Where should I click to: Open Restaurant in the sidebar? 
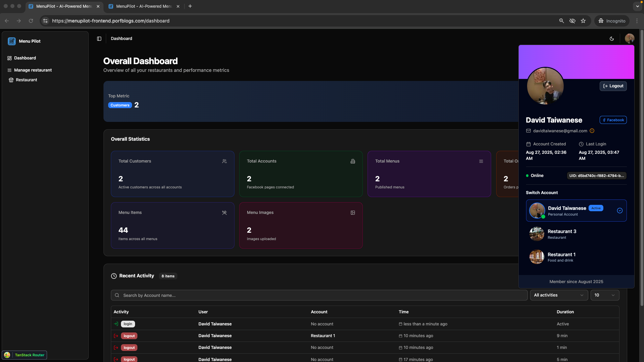(x=26, y=80)
